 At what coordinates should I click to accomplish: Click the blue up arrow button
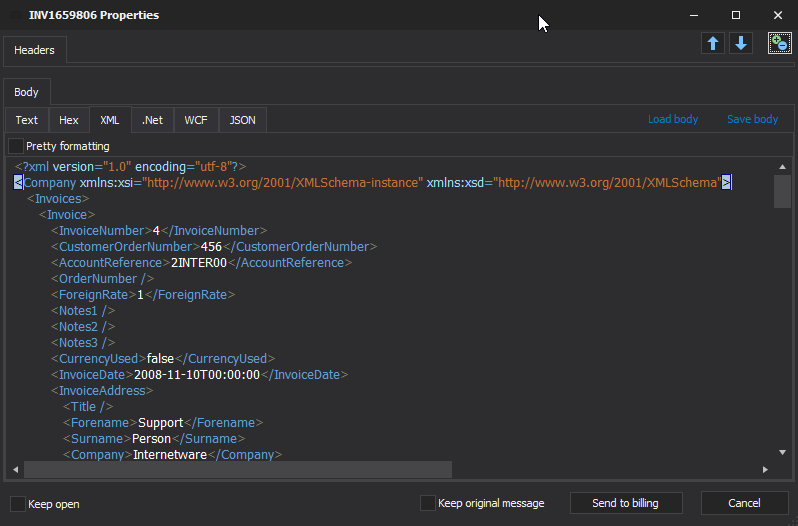click(712, 44)
